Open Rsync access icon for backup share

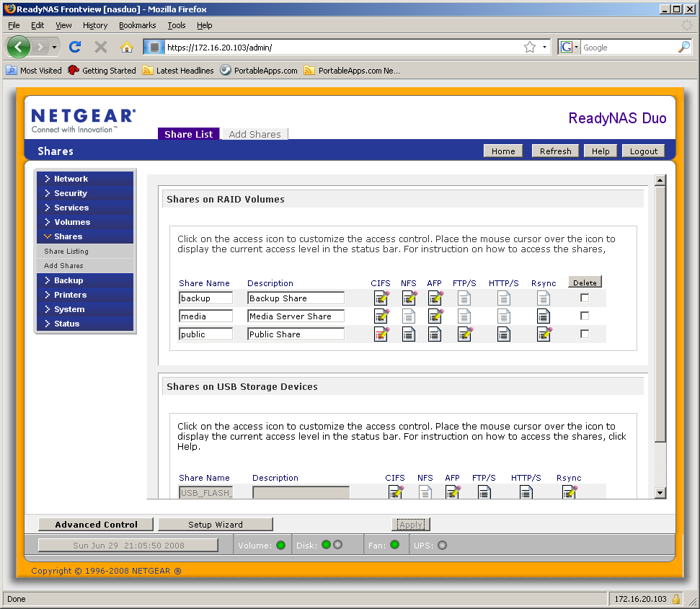(x=544, y=298)
